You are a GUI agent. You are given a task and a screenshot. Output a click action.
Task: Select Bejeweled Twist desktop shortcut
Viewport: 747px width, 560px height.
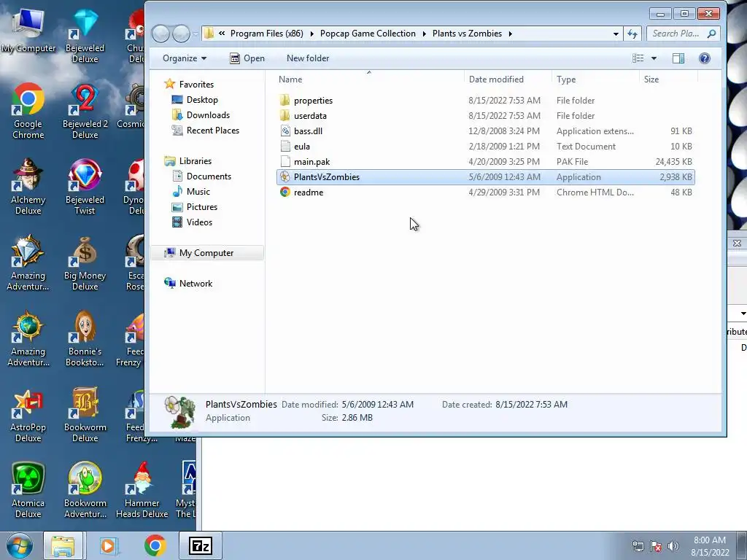pyautogui.click(x=85, y=187)
